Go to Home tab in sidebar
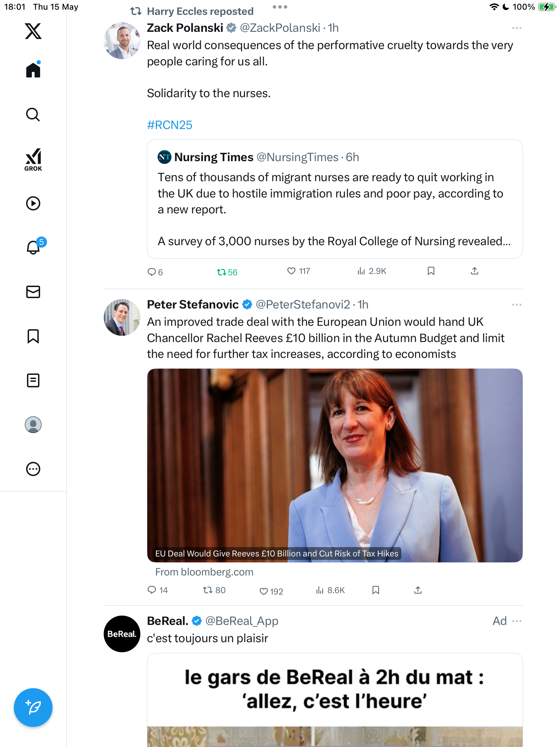Screen dimensions: 560x747 (33, 70)
